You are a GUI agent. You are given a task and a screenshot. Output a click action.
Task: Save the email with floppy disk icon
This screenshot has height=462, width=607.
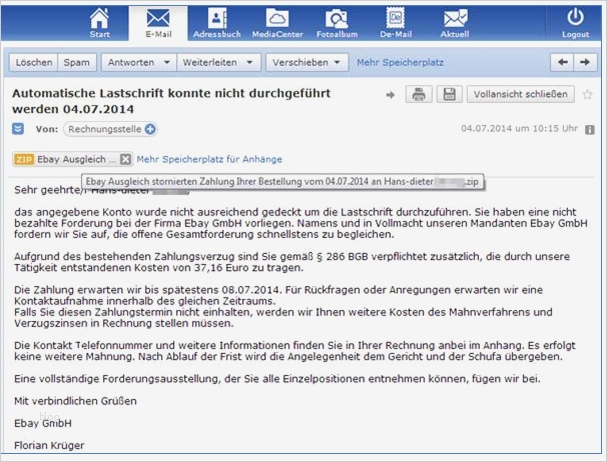[x=449, y=94]
